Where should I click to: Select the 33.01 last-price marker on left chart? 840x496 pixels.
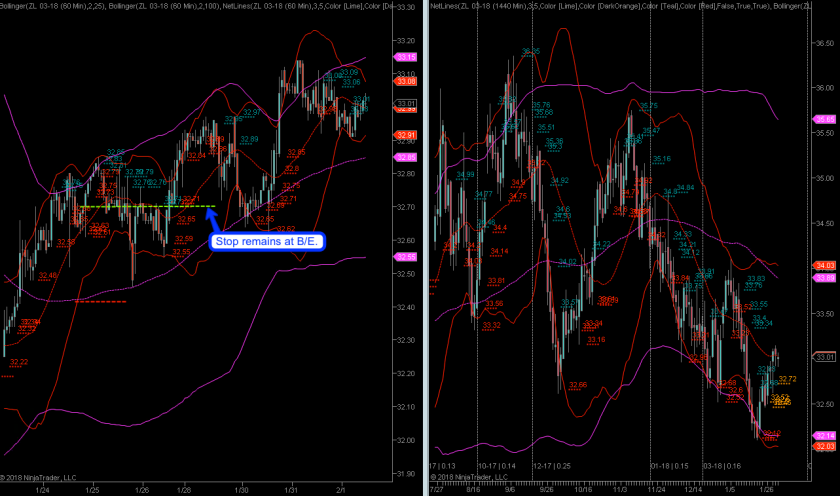click(406, 104)
